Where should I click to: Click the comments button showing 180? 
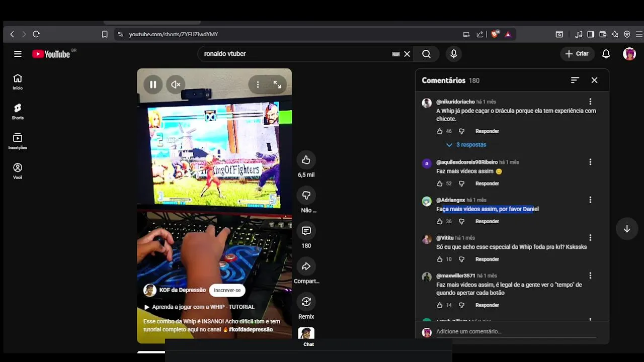pos(306,231)
